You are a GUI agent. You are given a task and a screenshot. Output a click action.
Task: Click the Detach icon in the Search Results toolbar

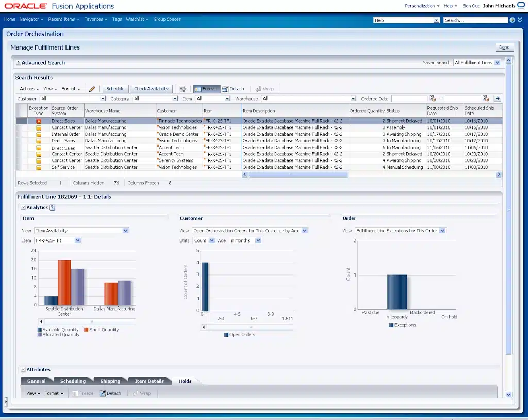[234, 88]
